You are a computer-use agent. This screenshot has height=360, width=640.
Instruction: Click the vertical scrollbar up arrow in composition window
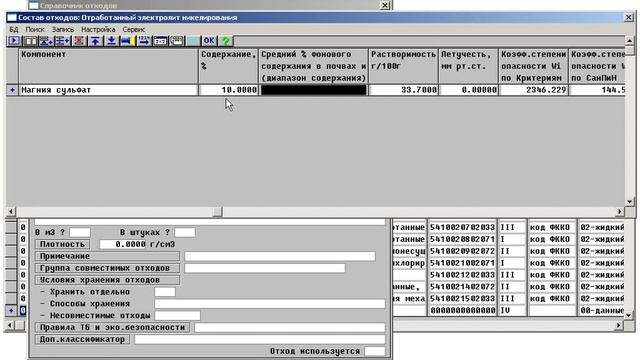[x=629, y=40]
